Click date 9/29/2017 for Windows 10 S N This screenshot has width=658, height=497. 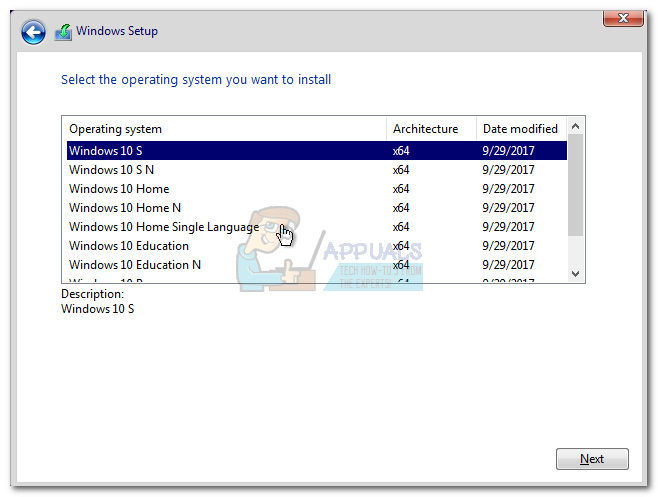508,170
